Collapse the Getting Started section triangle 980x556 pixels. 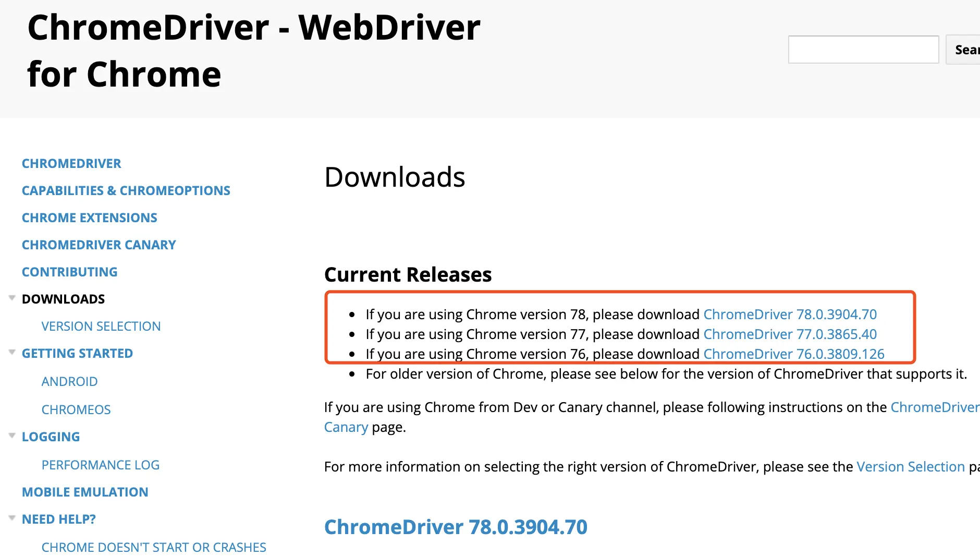click(x=12, y=352)
